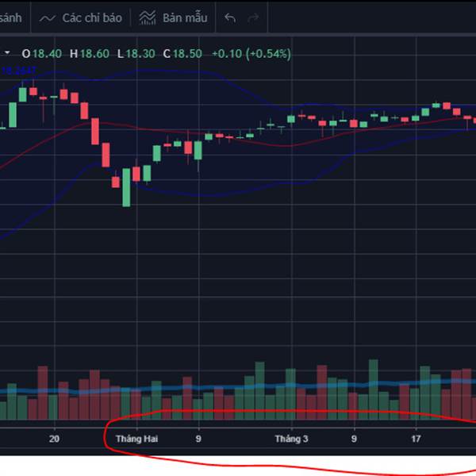This screenshot has width=476, height=476.
Task: Click the open value O18.40
Action: click(41, 54)
